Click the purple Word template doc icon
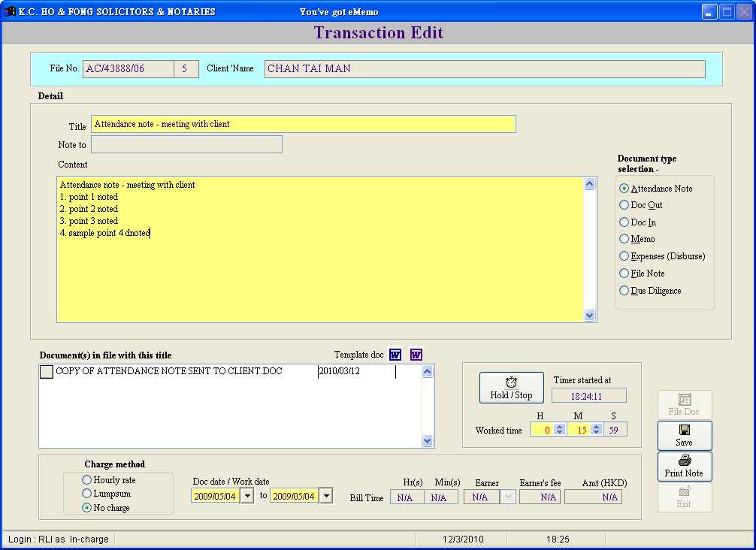This screenshot has height=550, width=756. (x=416, y=355)
